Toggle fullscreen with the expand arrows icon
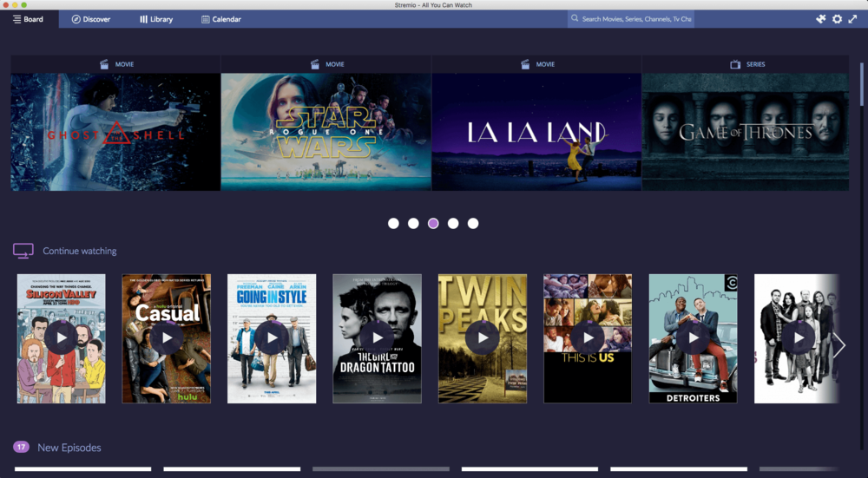The width and height of the screenshot is (868, 478). (852, 19)
